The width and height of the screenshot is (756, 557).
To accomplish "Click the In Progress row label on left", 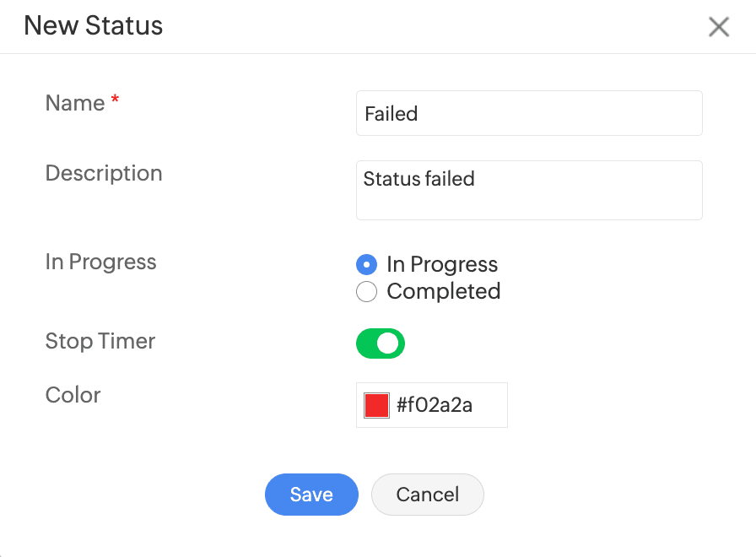I will [x=100, y=262].
